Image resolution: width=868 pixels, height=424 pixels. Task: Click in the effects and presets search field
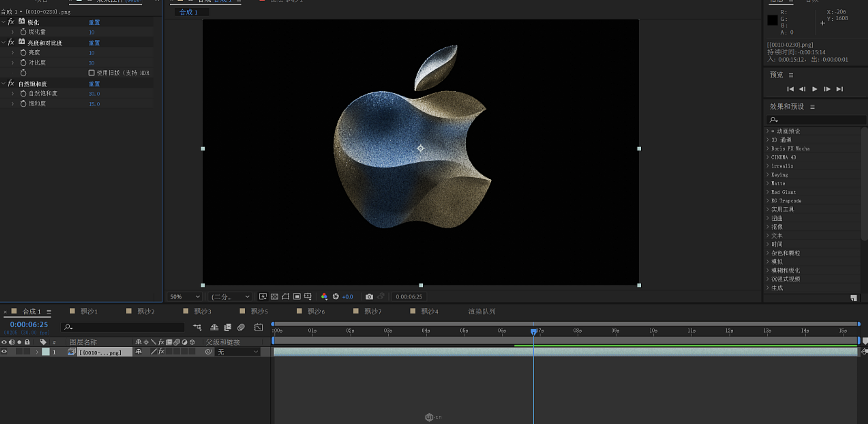pyautogui.click(x=816, y=120)
